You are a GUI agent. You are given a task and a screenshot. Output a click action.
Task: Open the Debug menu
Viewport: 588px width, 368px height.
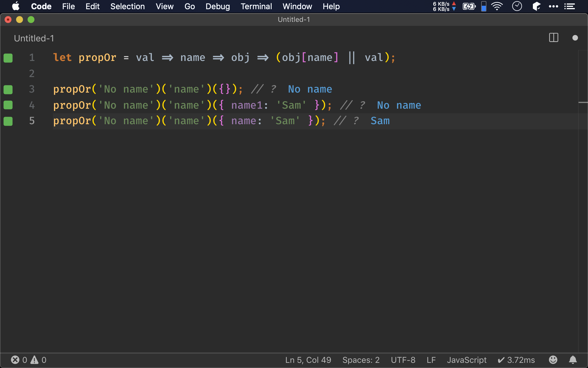pyautogui.click(x=218, y=6)
